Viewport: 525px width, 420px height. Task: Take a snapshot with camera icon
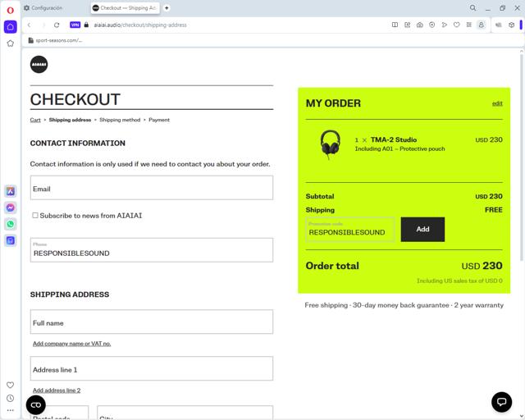pos(419,25)
